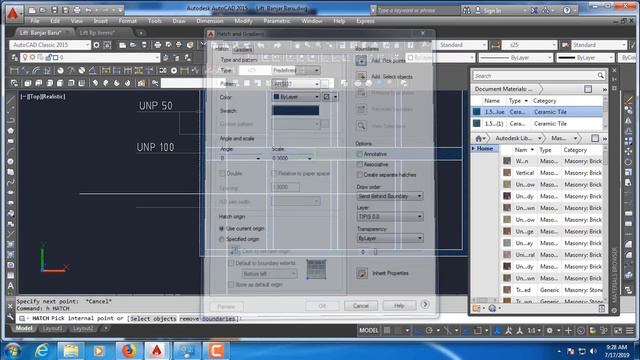640x360 pixels.
Task: Check Default to boundary extents checkbox
Action: [x=231, y=263]
